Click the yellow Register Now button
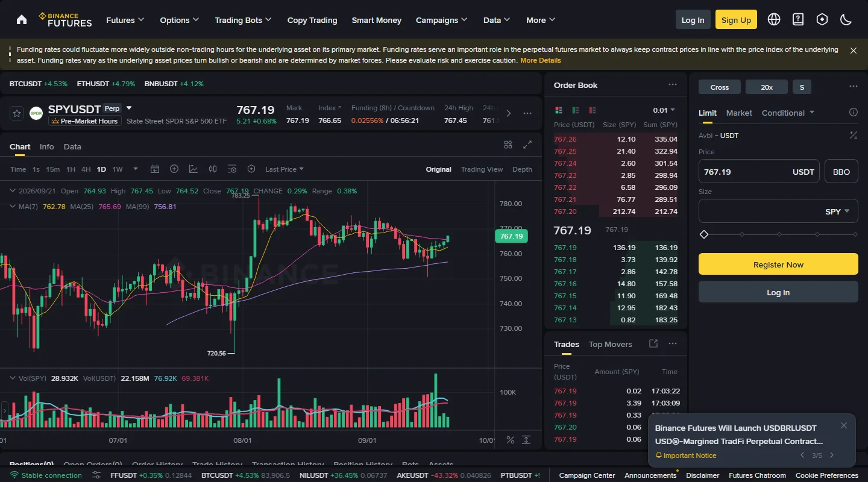The height and width of the screenshot is (482, 868). pyautogui.click(x=778, y=264)
